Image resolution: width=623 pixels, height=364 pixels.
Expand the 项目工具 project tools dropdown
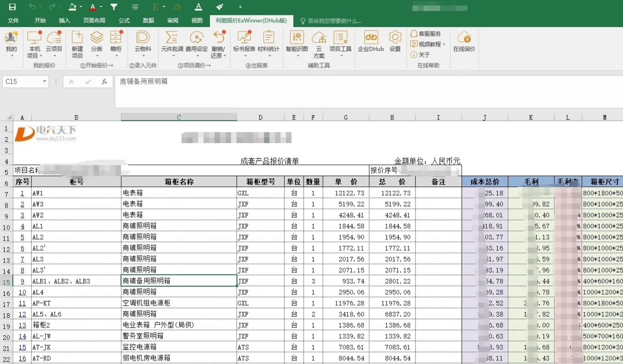(x=341, y=56)
